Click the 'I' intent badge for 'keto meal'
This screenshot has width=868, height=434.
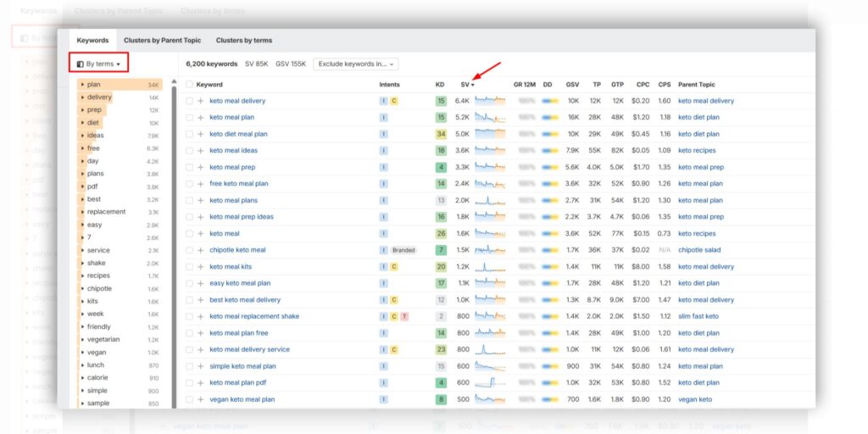point(383,234)
